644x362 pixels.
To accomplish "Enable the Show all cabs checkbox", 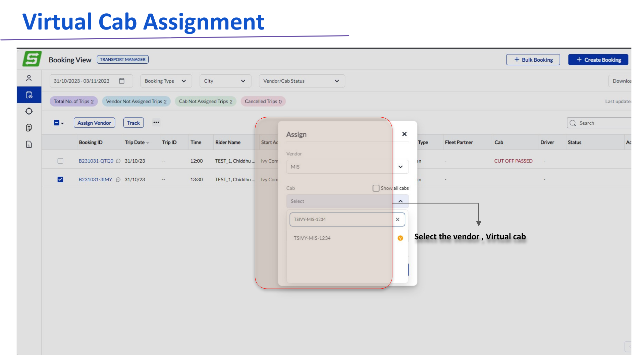I will 376,188.
